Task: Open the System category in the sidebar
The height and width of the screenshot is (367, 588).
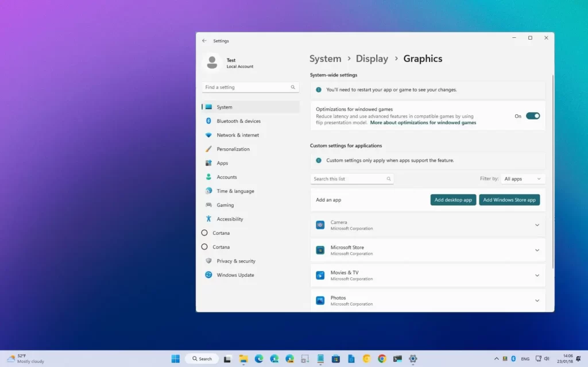Action: tap(250, 107)
